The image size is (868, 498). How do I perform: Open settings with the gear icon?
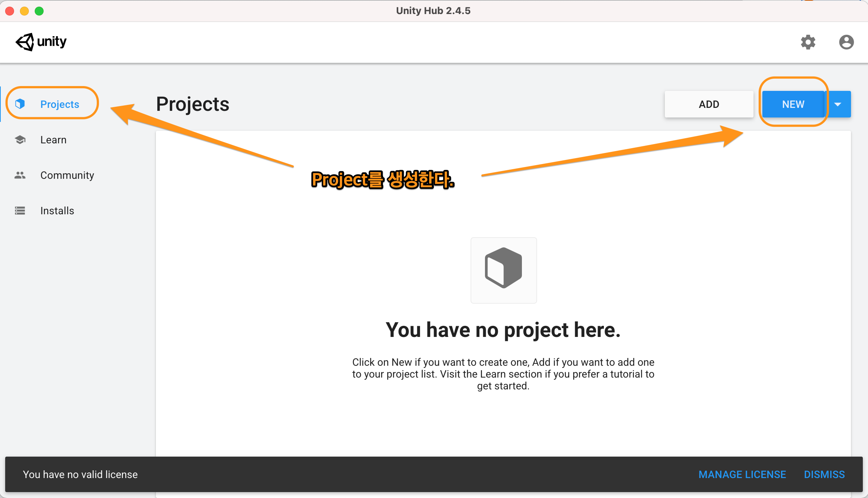808,42
